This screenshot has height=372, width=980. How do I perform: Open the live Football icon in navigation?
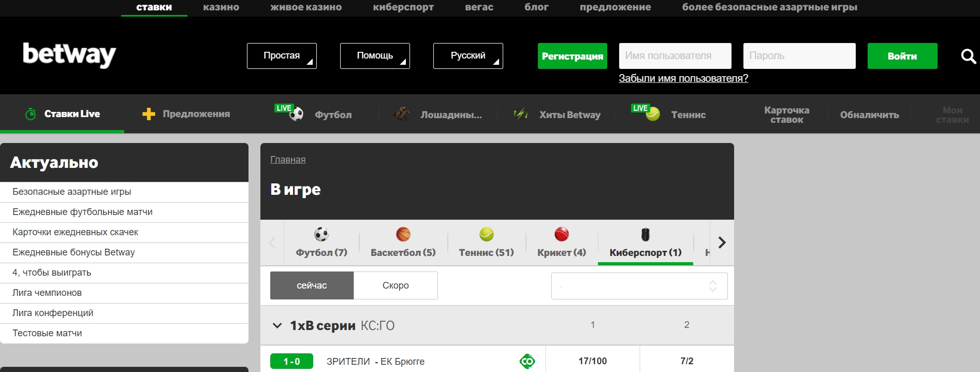296,114
